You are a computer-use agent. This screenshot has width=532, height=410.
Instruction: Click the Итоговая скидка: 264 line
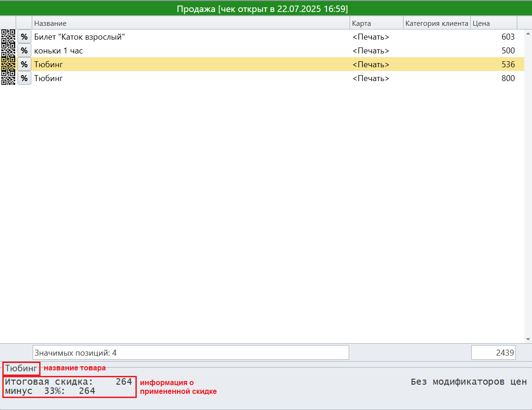68,382
